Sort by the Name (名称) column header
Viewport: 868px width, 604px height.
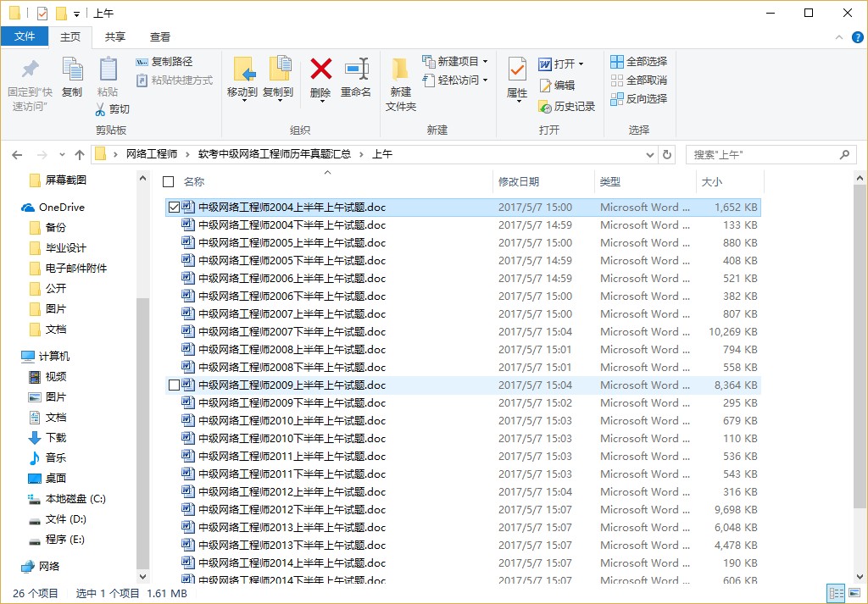(x=194, y=182)
